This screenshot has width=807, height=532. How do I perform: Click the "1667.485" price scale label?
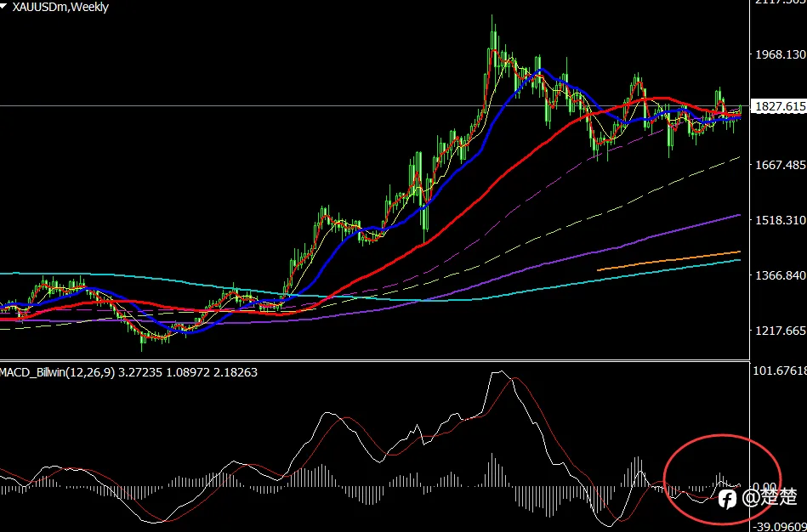[781, 165]
